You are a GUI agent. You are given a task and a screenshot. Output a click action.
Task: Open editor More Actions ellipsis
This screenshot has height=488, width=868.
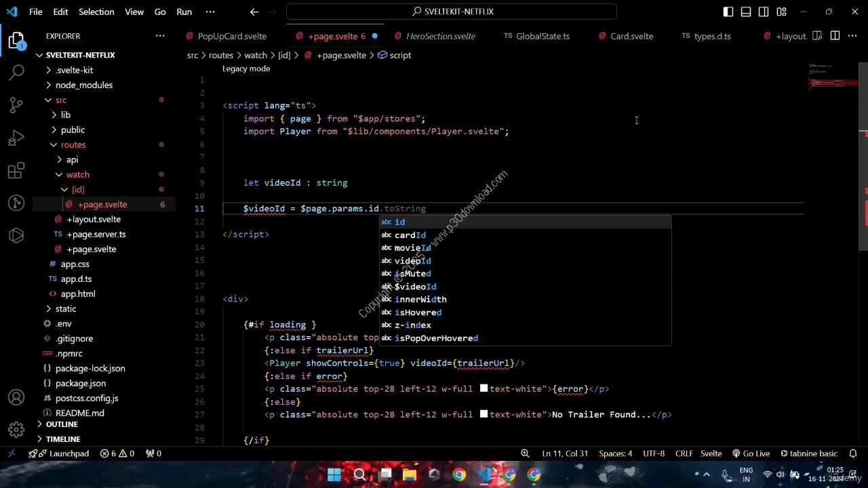pyautogui.click(x=852, y=36)
